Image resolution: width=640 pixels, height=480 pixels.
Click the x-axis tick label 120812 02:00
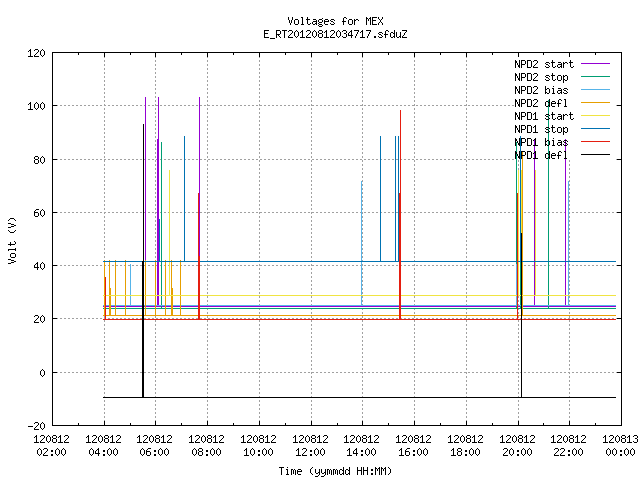(51, 445)
